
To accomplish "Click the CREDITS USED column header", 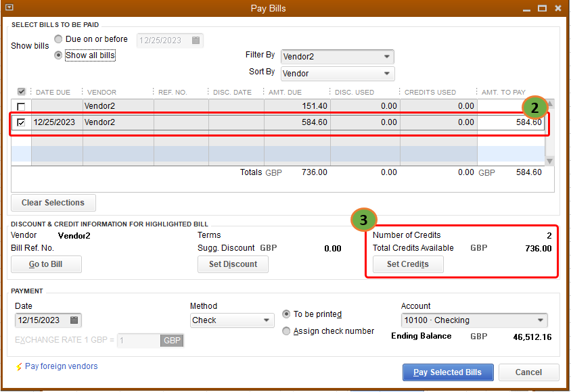I will point(430,93).
